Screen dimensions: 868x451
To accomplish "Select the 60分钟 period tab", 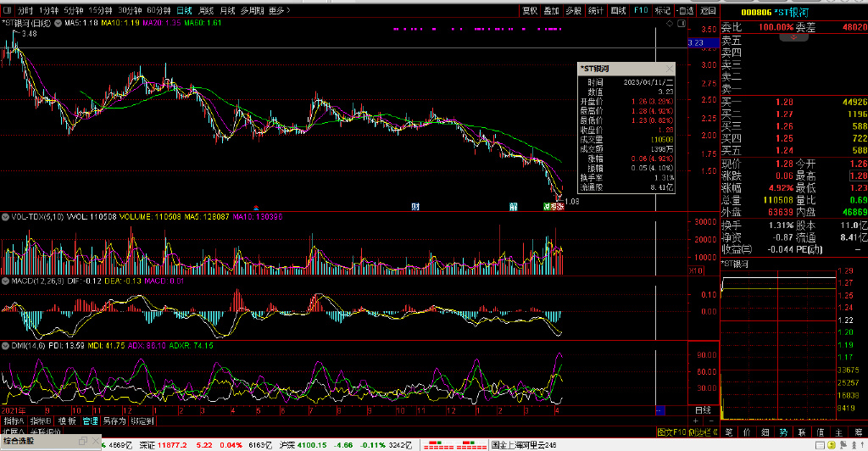I will (x=159, y=10).
